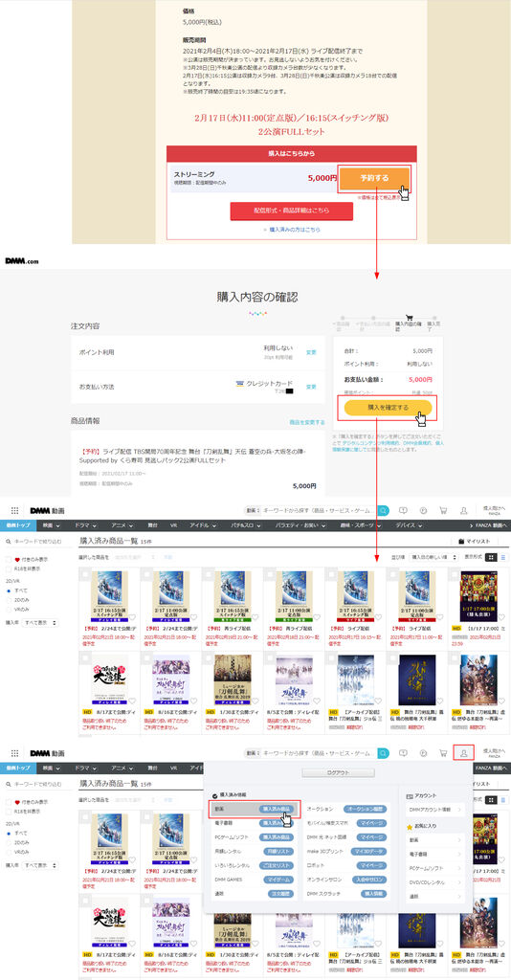Open ドラマ tab in menu-open view
Screen dimensions: 511x980
click(86, 768)
